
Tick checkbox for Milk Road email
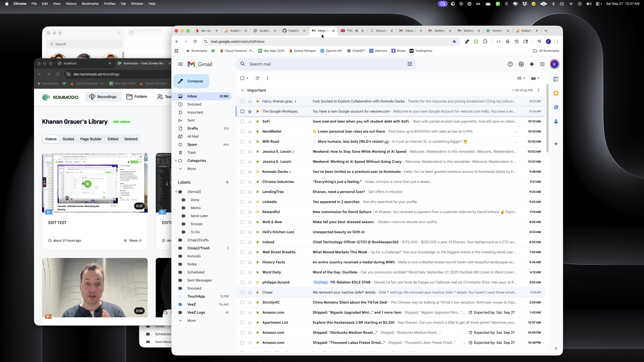click(242, 141)
